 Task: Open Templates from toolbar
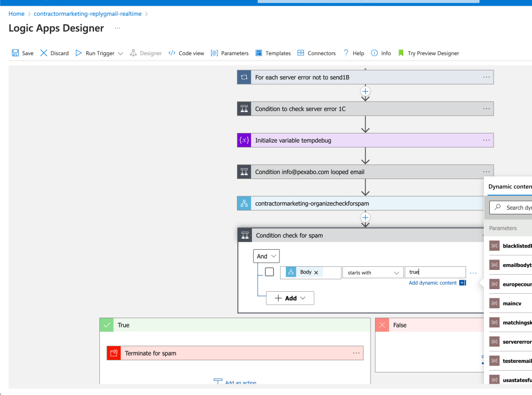(x=273, y=53)
